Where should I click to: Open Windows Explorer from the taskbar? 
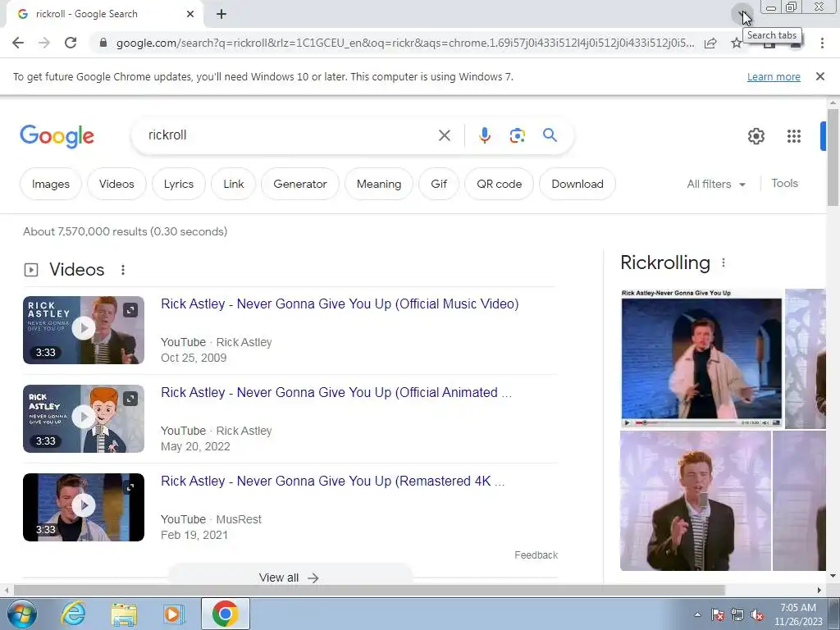point(124,614)
